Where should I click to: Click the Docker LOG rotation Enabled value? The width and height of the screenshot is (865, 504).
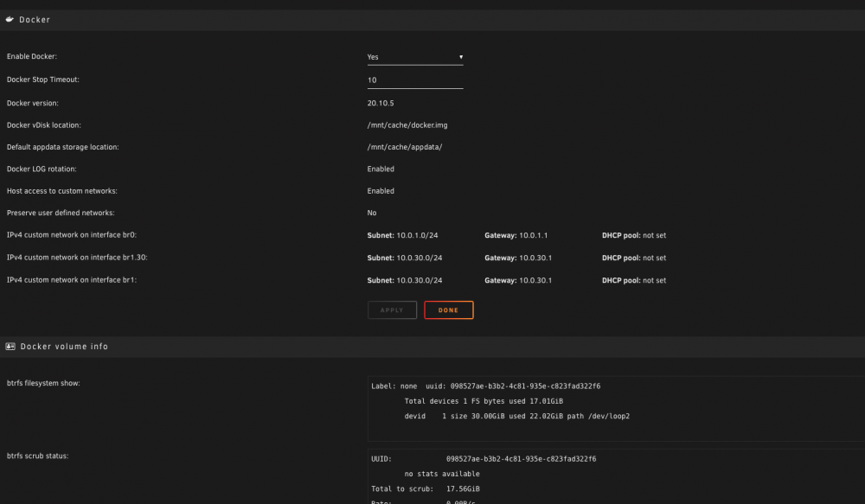(x=381, y=169)
